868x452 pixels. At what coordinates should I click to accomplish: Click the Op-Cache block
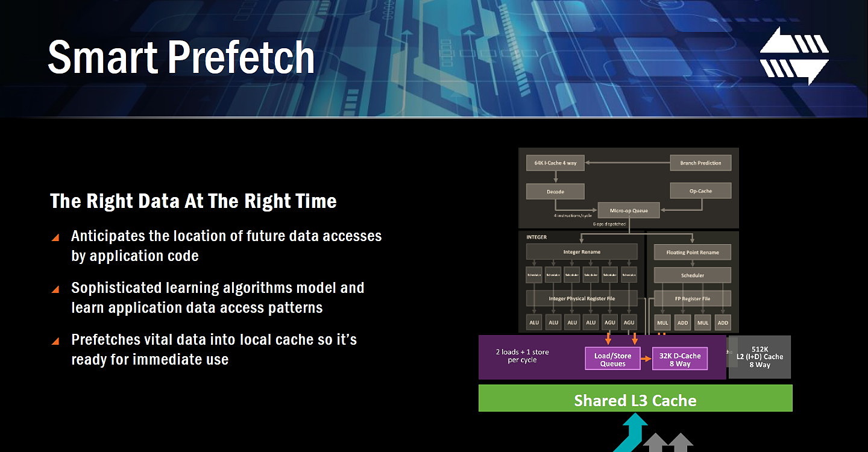click(700, 191)
